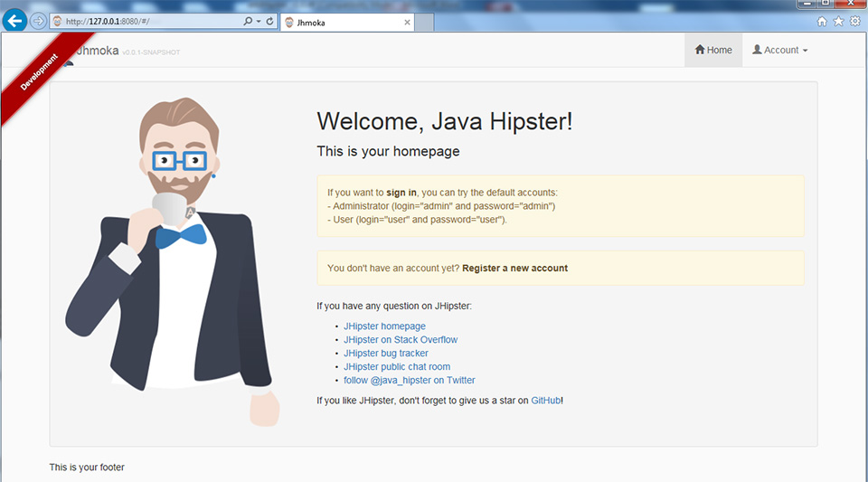
Task: Click the site favicon in address bar
Action: (x=57, y=22)
